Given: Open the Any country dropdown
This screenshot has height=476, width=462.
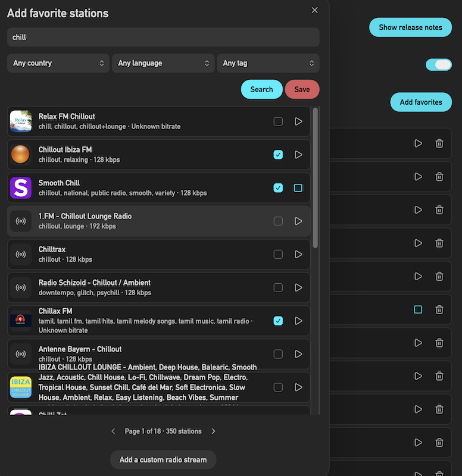Looking at the screenshot, I should [x=58, y=63].
